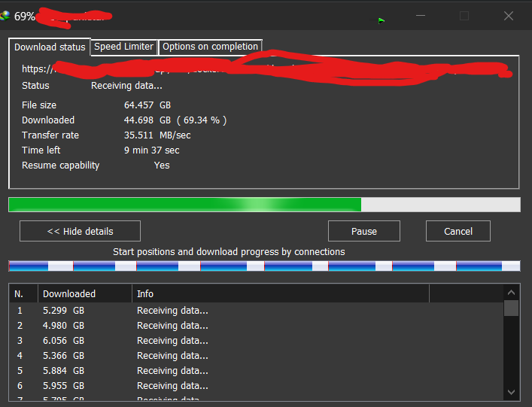The height and width of the screenshot is (407, 532).
Task: Click the Status Receiving data... text
Action: [126, 86]
